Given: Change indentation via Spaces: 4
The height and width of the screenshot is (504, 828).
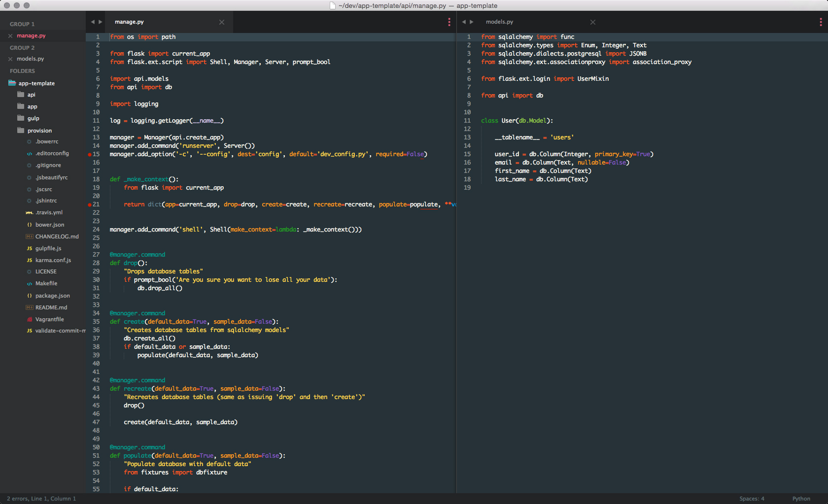Looking at the screenshot, I should point(752,499).
